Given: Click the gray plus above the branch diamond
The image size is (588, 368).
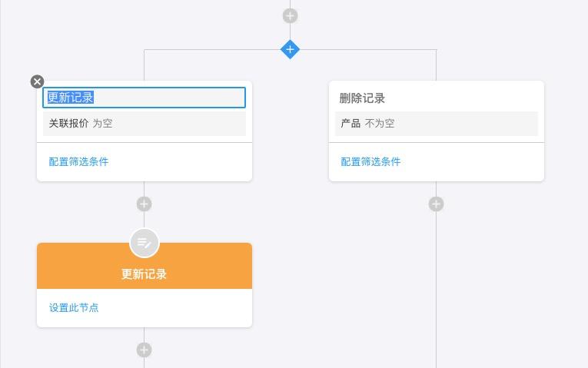Looking at the screenshot, I should coord(290,15).
